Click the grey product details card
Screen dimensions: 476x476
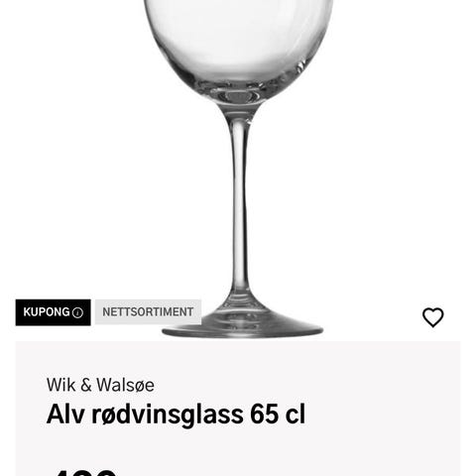[x=238, y=409]
